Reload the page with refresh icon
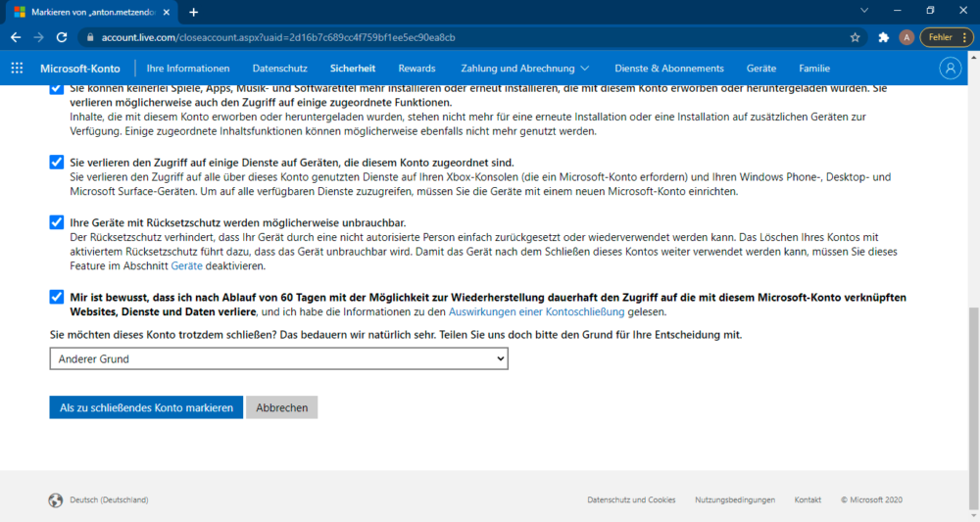Viewport: 980px width, 522px height. point(61,37)
